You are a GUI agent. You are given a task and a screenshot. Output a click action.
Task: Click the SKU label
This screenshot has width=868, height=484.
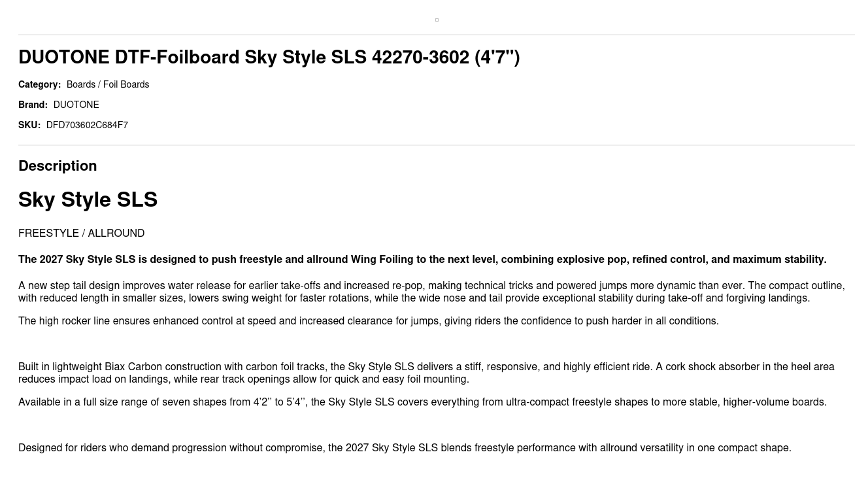[x=29, y=125]
